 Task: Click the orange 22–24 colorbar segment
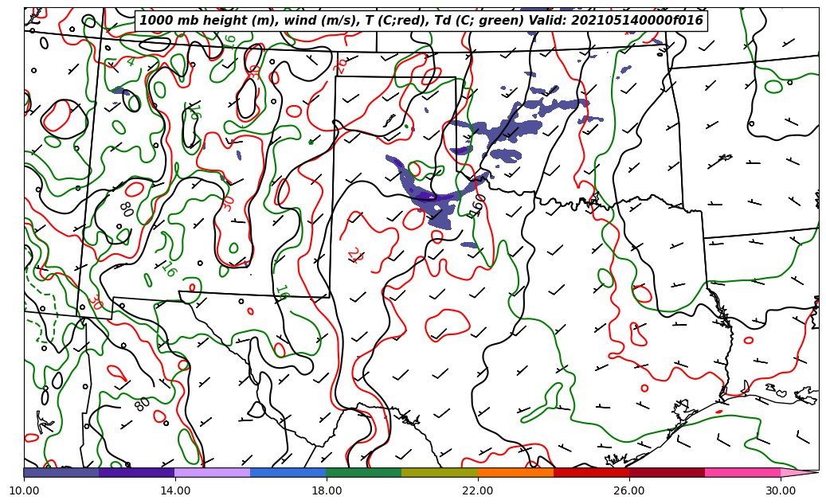tap(515, 472)
